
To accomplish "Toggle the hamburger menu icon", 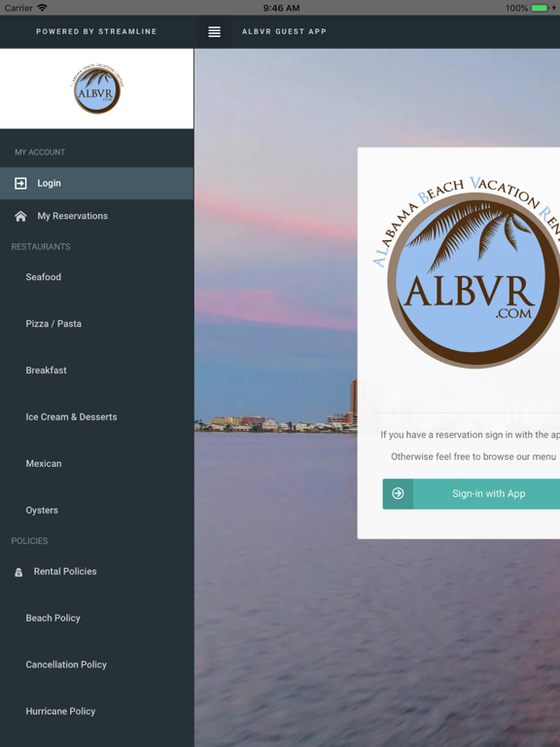I will 214,31.
